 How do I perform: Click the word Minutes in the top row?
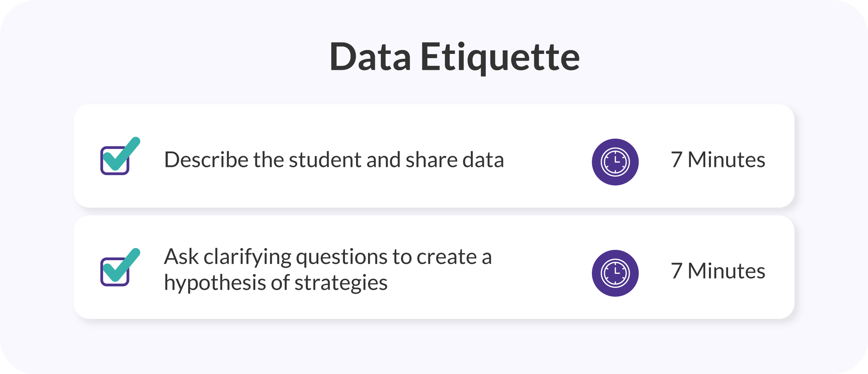(726, 160)
